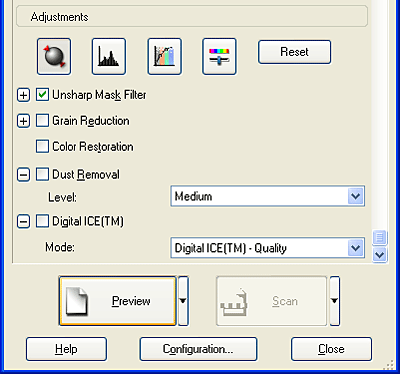Enable the Grain Reduction checkbox
Viewport: 400px width, 374px height.
[42, 121]
